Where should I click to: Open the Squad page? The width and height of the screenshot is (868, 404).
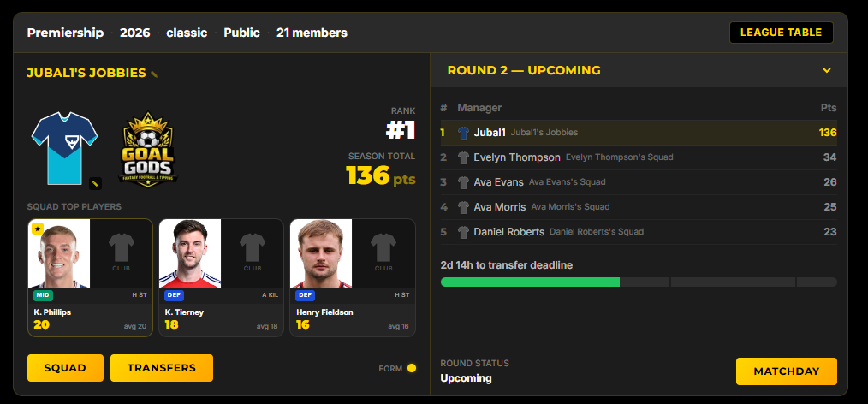(65, 368)
